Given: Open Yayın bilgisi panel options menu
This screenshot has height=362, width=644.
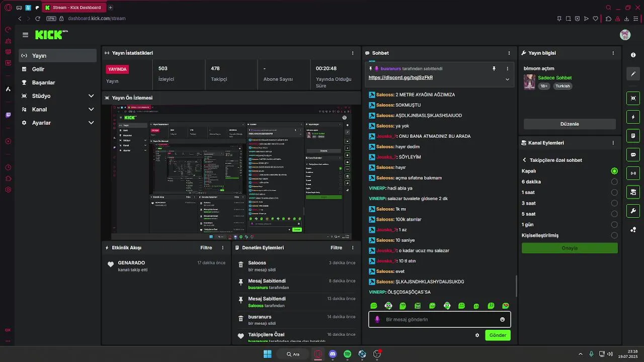Looking at the screenshot, I should [x=613, y=53].
